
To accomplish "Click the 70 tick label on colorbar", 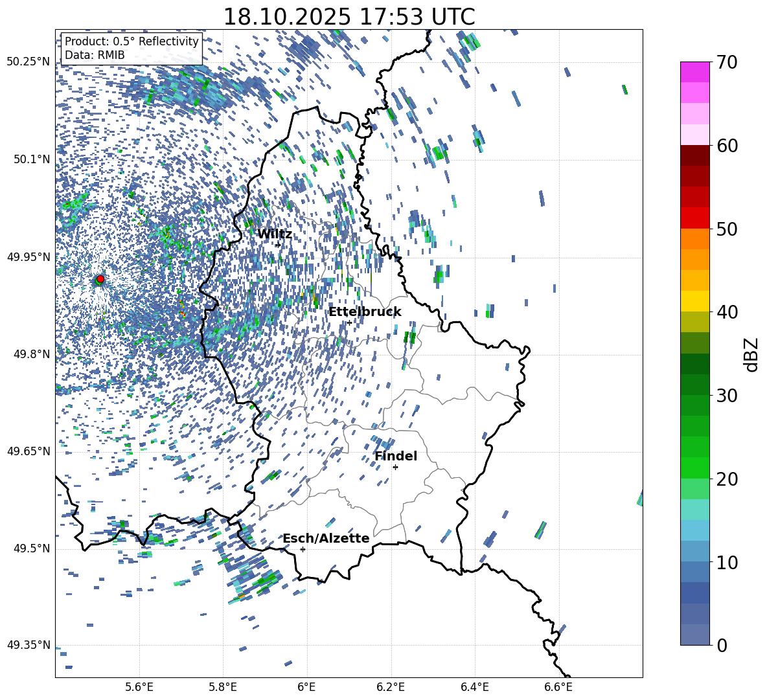I will (727, 63).
